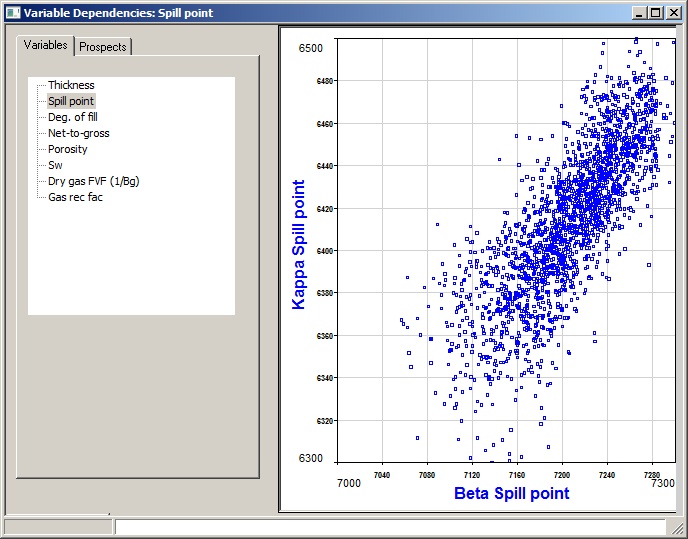Screen dimensions: 688x539
Task: Click the y-axis maximum value 6500
Action: pos(311,48)
